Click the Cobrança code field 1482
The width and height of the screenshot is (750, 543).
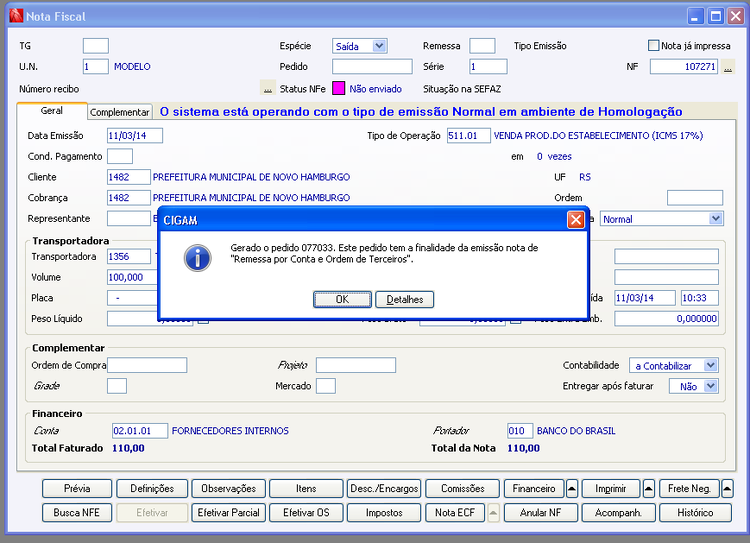129,198
